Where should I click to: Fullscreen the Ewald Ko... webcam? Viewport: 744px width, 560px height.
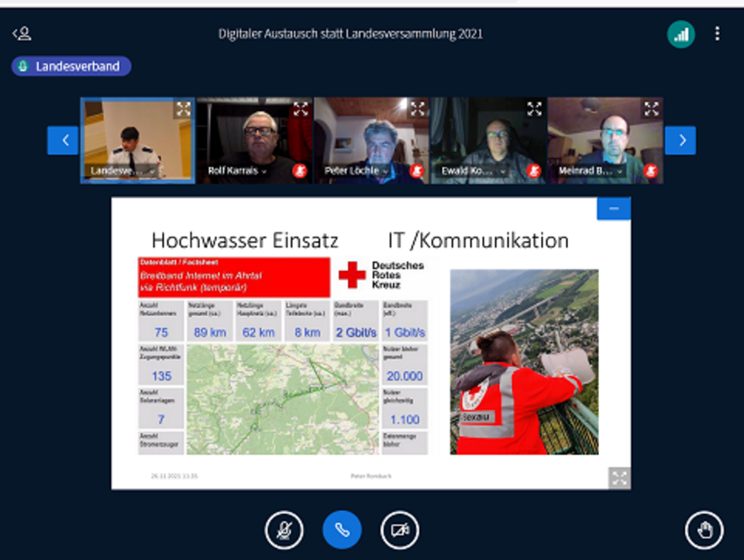pyautogui.click(x=535, y=109)
